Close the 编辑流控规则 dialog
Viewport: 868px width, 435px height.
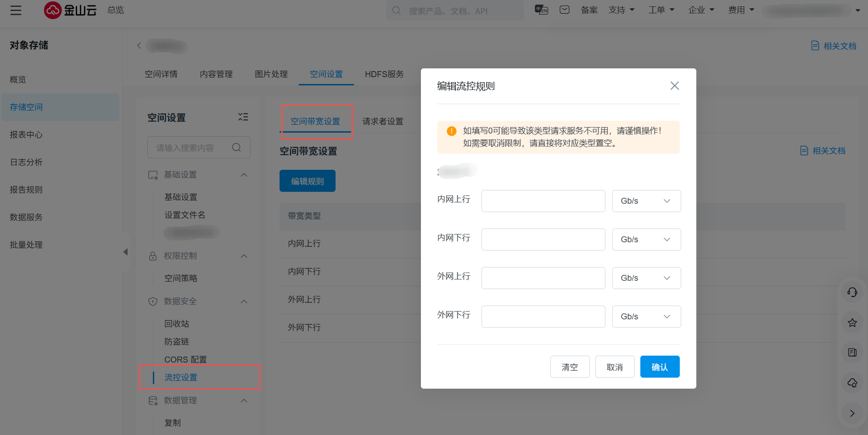tap(674, 86)
